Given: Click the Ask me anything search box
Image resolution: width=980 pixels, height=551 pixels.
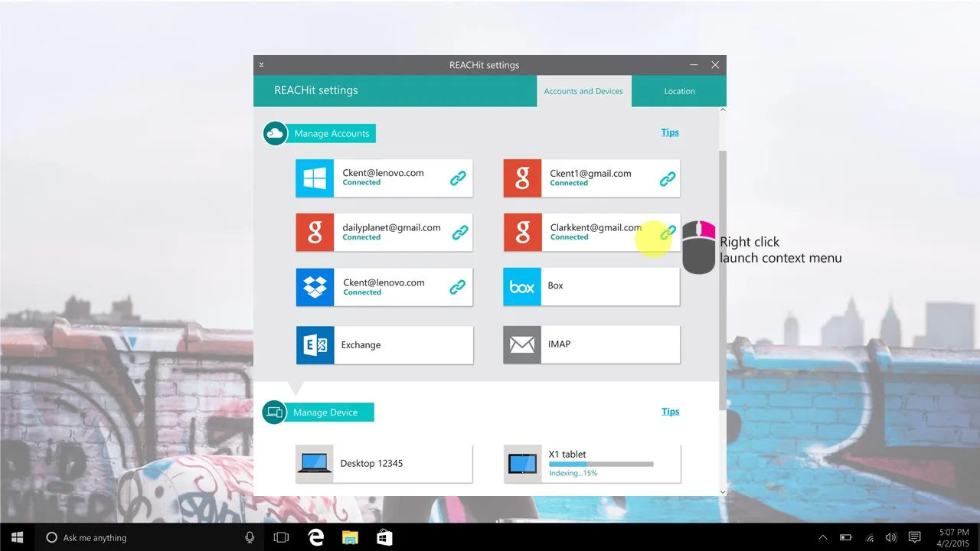Looking at the screenshot, I should pyautogui.click(x=150, y=537).
